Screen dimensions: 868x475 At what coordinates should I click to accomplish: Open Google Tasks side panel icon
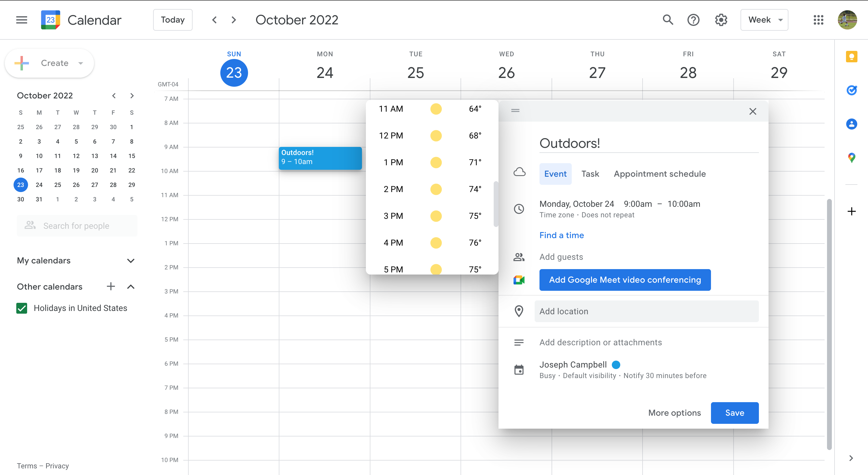[851, 90]
